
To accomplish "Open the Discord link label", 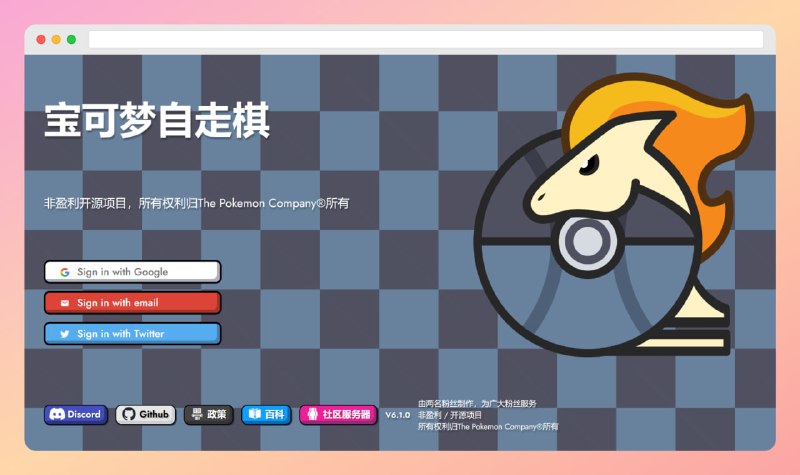I will [x=85, y=414].
